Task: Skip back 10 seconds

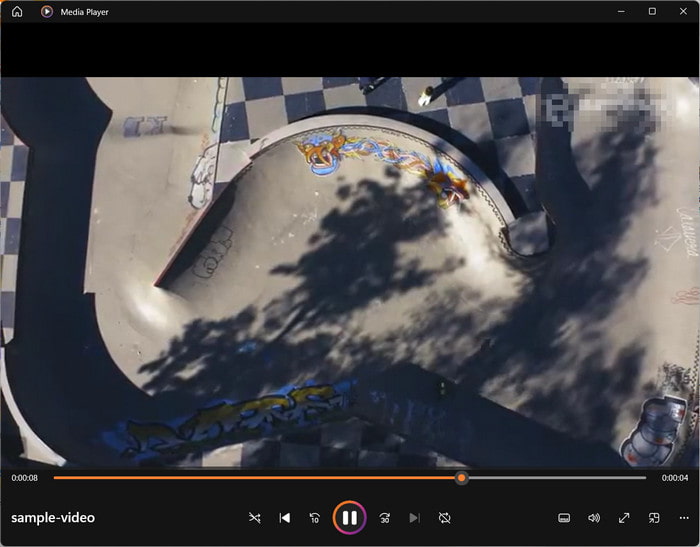Action: click(x=315, y=518)
